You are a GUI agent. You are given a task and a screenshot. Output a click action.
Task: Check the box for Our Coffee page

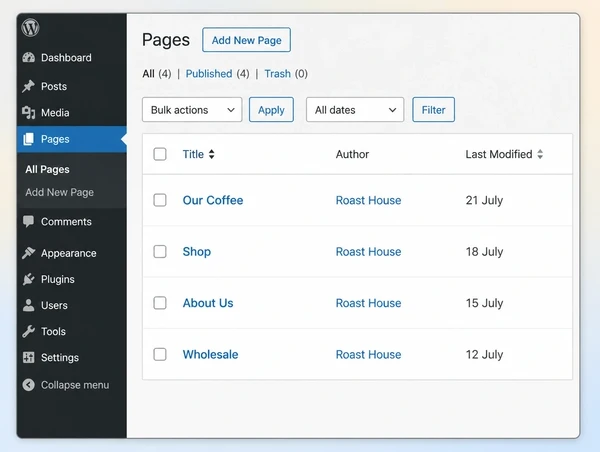[160, 200]
